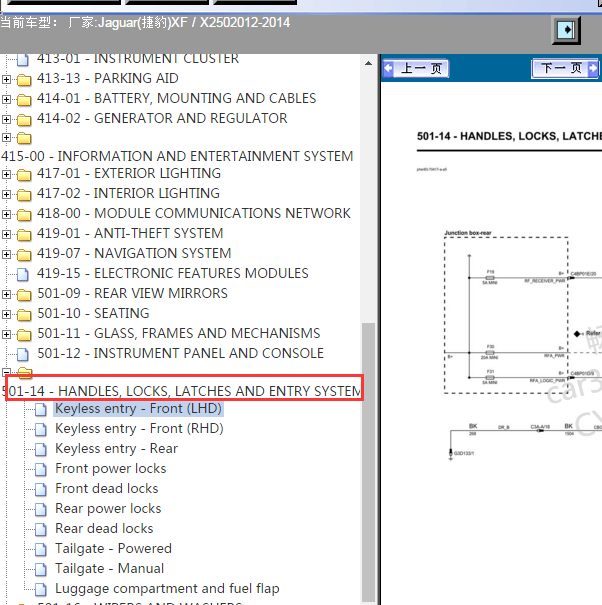Expand 415-00 Information and Entertainment System
The image size is (602, 605).
6,137
